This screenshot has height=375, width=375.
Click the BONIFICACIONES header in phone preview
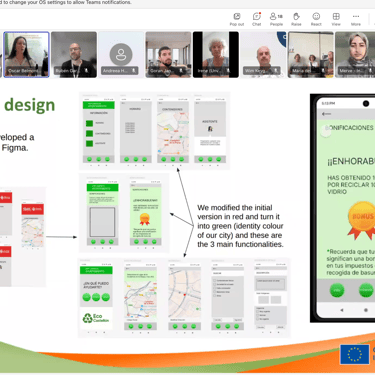[349, 128]
